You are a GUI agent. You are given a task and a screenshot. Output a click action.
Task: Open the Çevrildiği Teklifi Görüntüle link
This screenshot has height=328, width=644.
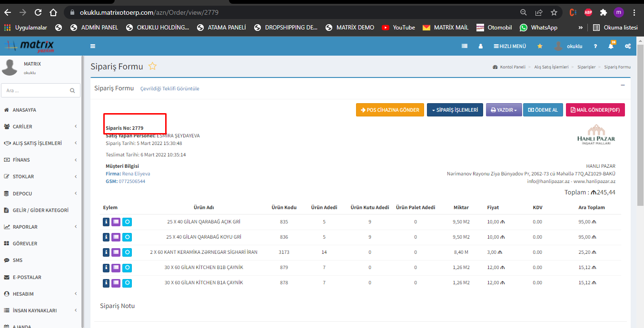(x=169, y=88)
